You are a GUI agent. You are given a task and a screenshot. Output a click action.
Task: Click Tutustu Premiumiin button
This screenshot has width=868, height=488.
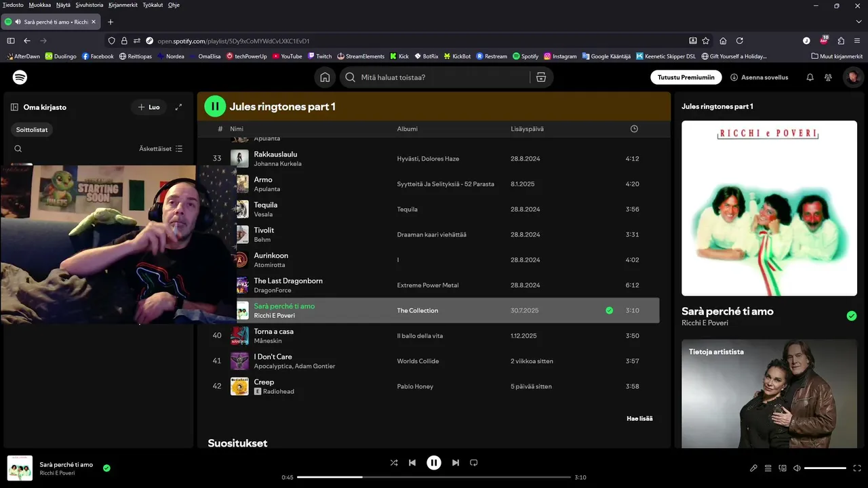click(686, 77)
